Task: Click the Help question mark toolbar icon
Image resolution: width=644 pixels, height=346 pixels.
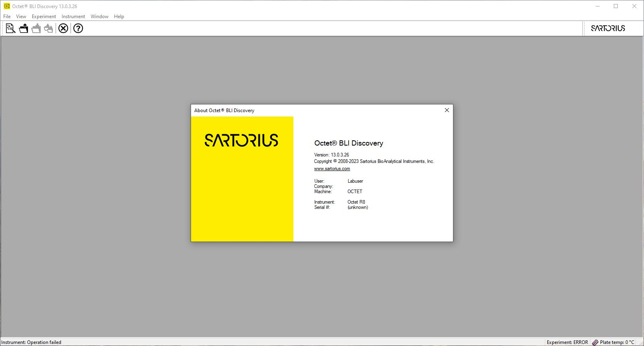Action: pyautogui.click(x=78, y=28)
